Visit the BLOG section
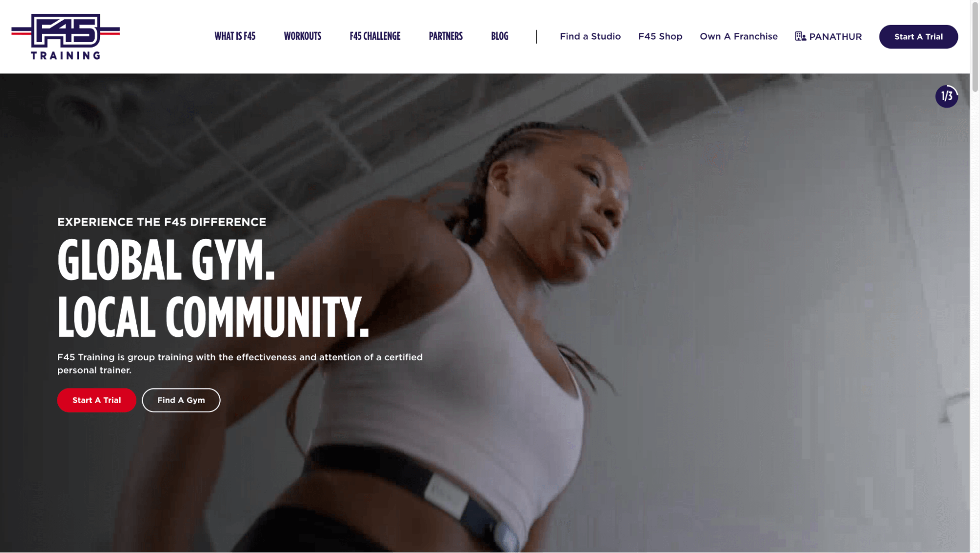The height and width of the screenshot is (553, 980). tap(500, 36)
